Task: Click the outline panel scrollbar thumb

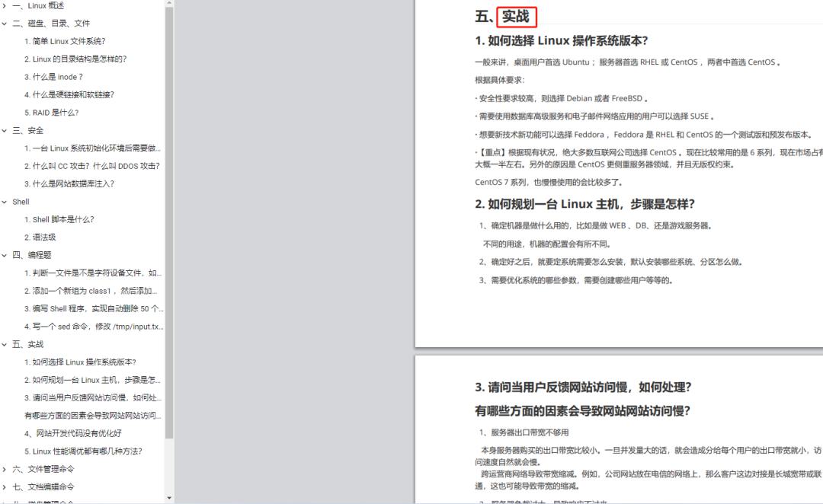Action: point(169,222)
